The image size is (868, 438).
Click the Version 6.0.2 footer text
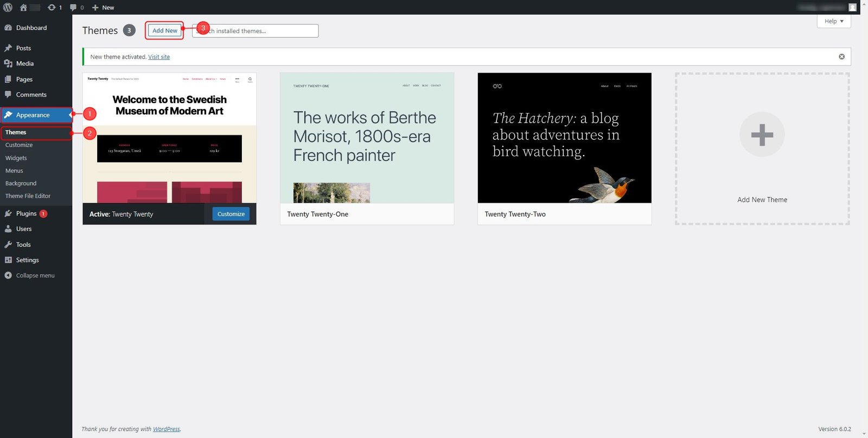coord(835,429)
